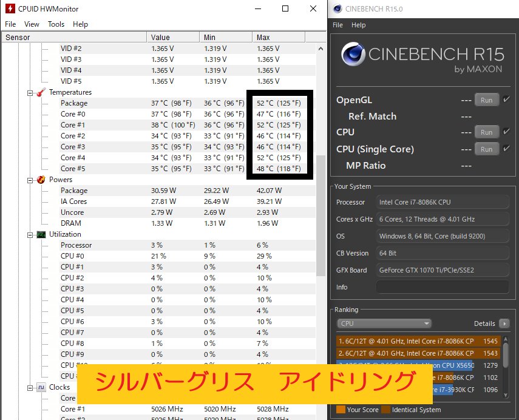Click the OS field Windows 8
The height and width of the screenshot is (420, 519).
click(x=442, y=236)
